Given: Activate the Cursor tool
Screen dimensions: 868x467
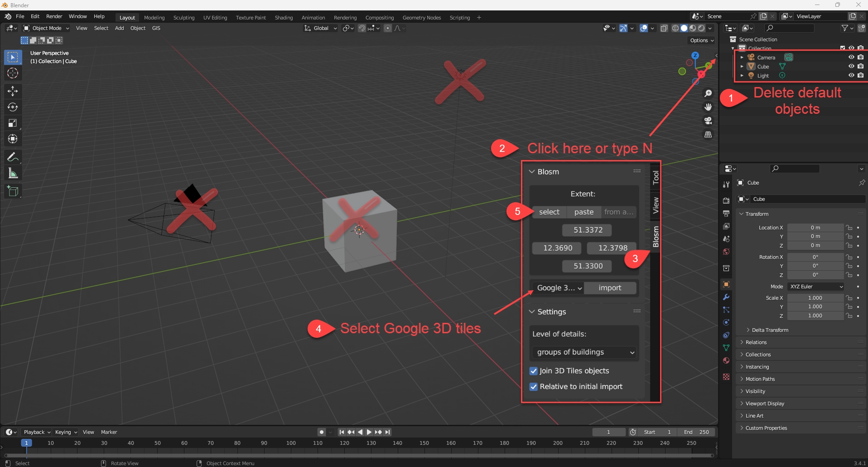Looking at the screenshot, I should pos(13,73).
